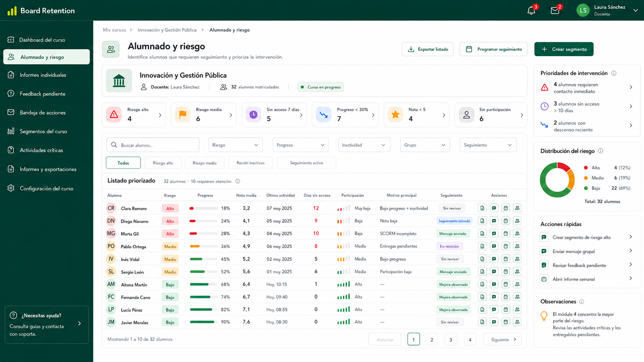Viewport: 644px width, 362px height.
Task: Select the Riesgo medio filter tab
Action: coord(205,163)
